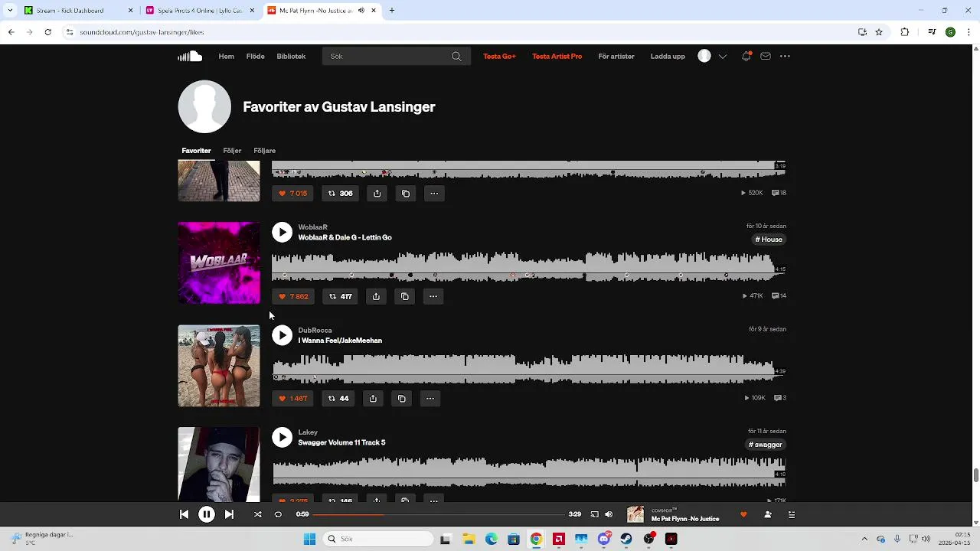Open Lakey artist link
This screenshot has height=551, width=980.
pyautogui.click(x=308, y=432)
